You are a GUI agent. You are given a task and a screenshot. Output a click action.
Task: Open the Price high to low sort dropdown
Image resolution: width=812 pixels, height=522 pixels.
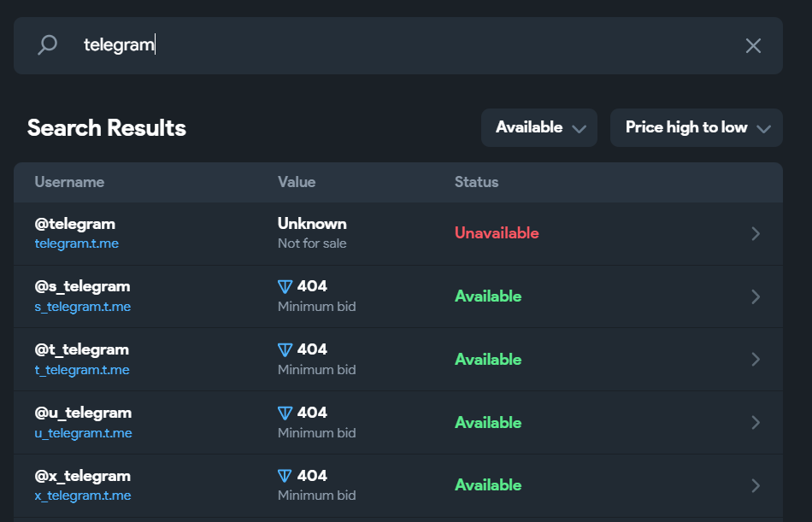(x=697, y=128)
